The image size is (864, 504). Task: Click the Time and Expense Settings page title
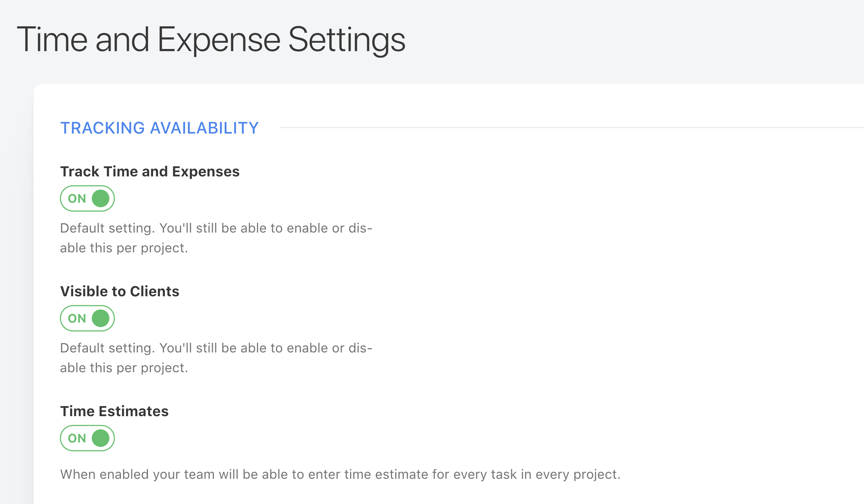(211, 40)
